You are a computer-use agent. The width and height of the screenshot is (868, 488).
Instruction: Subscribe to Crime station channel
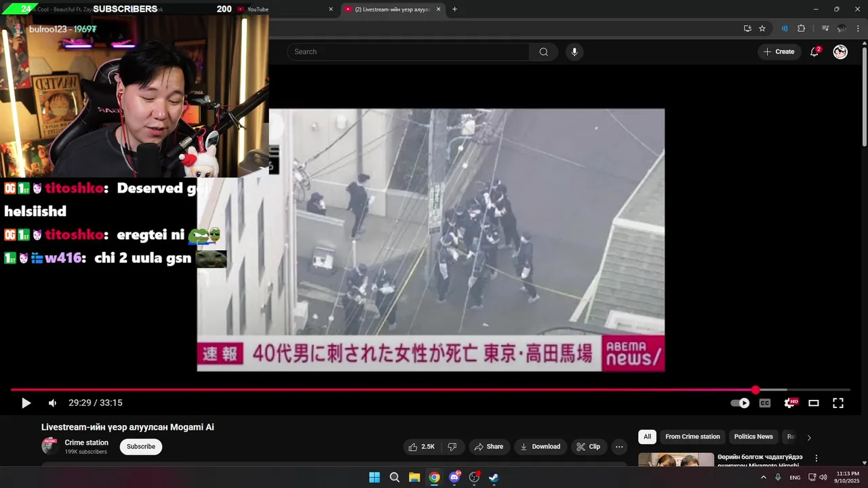pos(141,447)
